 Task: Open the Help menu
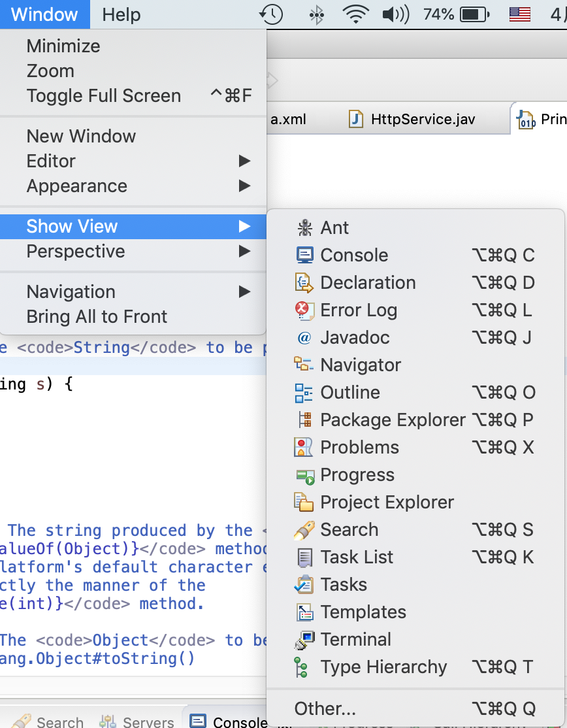[121, 14]
